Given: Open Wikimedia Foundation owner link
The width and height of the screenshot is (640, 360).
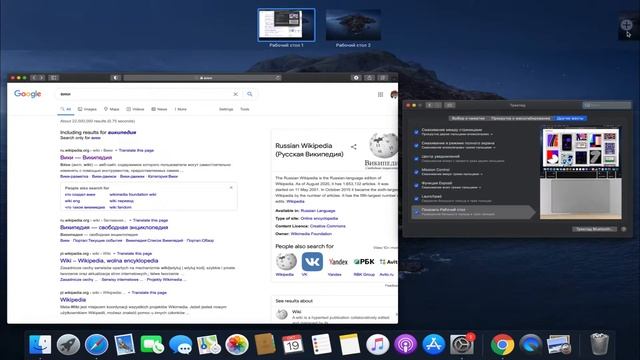Looking at the screenshot, I should [311, 234].
